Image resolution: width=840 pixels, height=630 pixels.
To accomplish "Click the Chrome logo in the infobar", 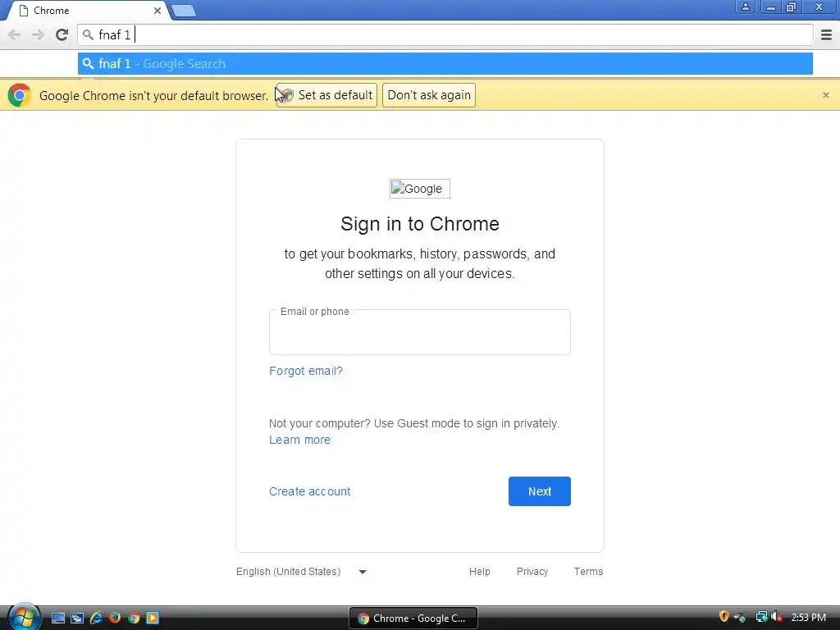I will click(20, 95).
